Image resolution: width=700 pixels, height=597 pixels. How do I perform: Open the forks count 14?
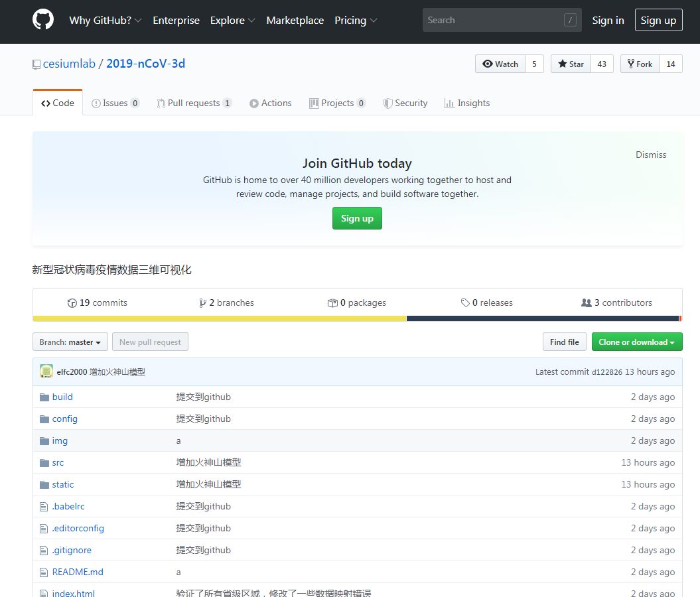pyautogui.click(x=671, y=64)
